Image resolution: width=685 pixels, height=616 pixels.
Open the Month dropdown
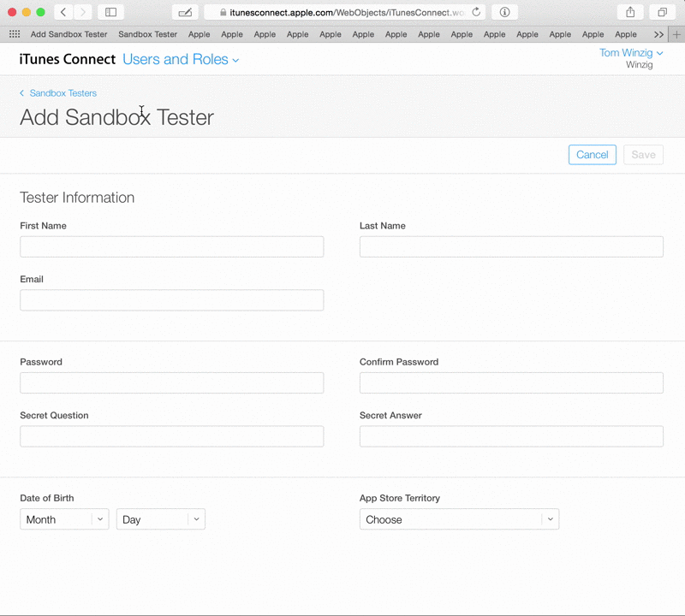pos(64,519)
